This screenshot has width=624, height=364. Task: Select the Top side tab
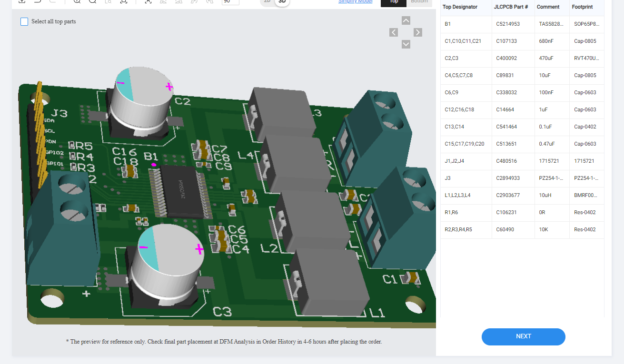pyautogui.click(x=394, y=2)
